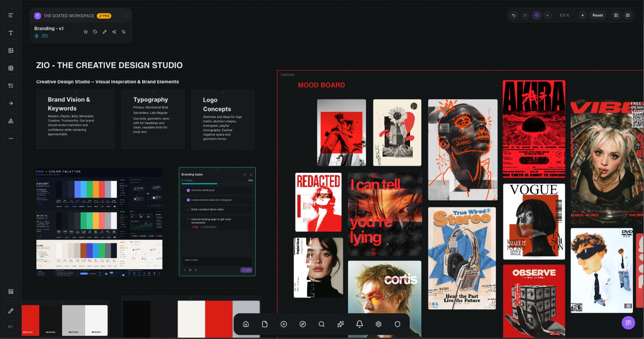Select the Text tool in left sidebar
This screenshot has width=644, height=339.
(11, 33)
